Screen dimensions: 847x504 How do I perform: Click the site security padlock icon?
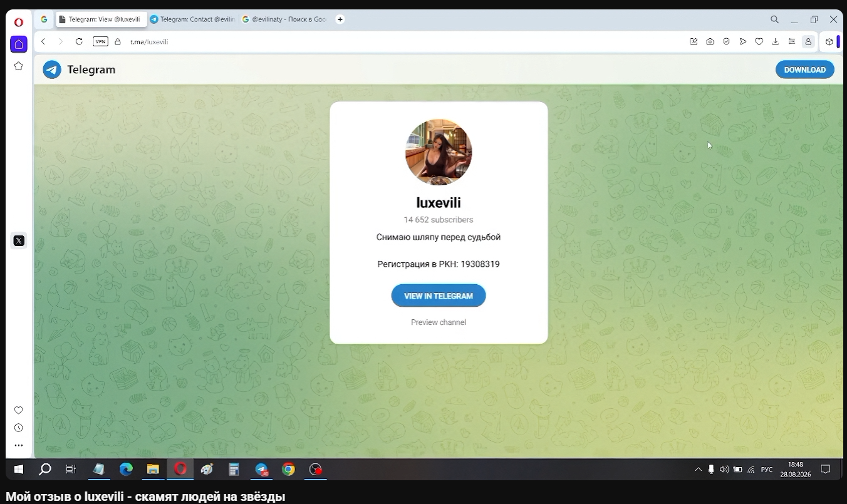click(117, 42)
